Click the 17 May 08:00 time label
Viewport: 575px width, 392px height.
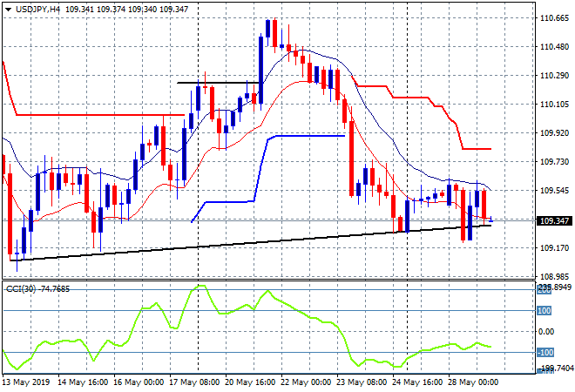pyautogui.click(x=194, y=382)
